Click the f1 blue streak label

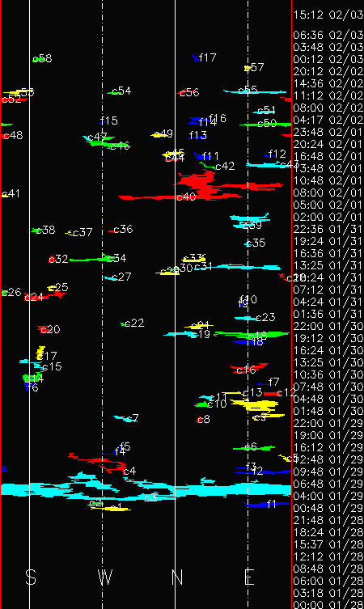point(271,504)
